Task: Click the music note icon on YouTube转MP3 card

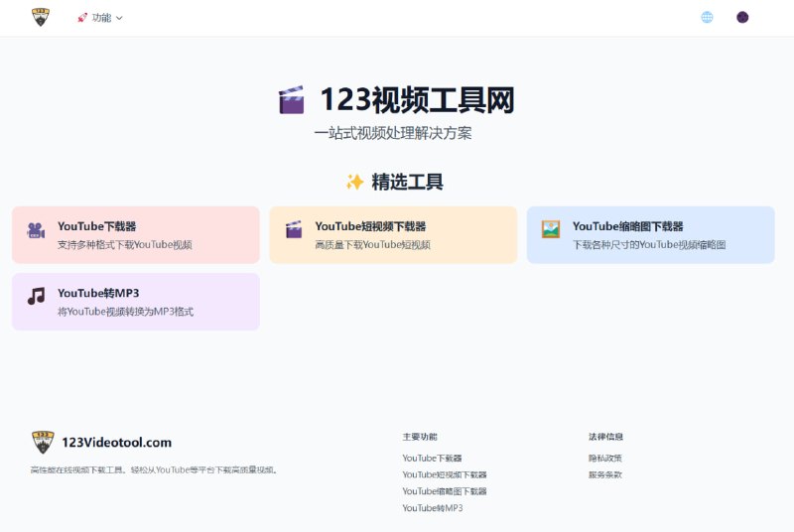Action: pyautogui.click(x=36, y=296)
